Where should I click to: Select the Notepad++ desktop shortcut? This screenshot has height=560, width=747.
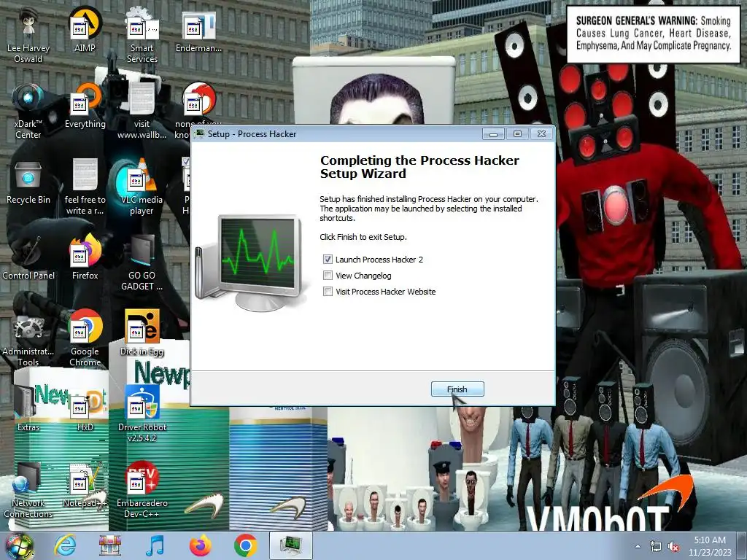pyautogui.click(x=85, y=485)
